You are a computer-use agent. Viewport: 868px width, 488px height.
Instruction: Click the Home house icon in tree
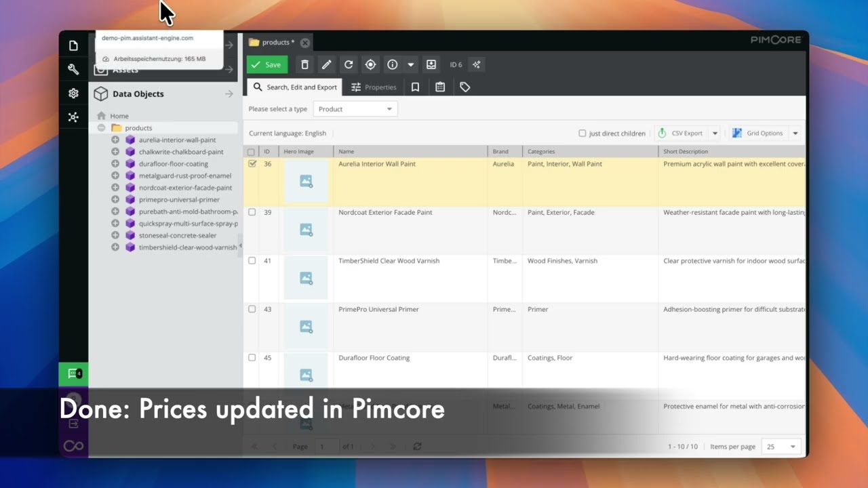click(102, 116)
